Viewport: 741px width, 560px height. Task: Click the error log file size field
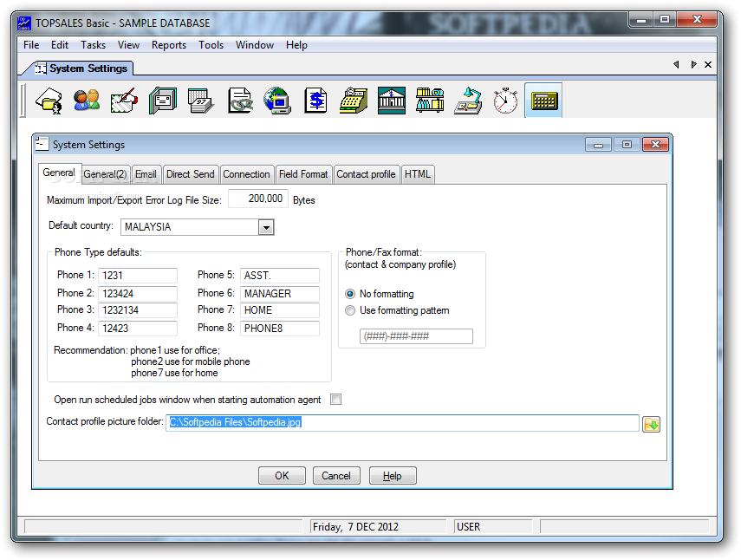click(258, 199)
